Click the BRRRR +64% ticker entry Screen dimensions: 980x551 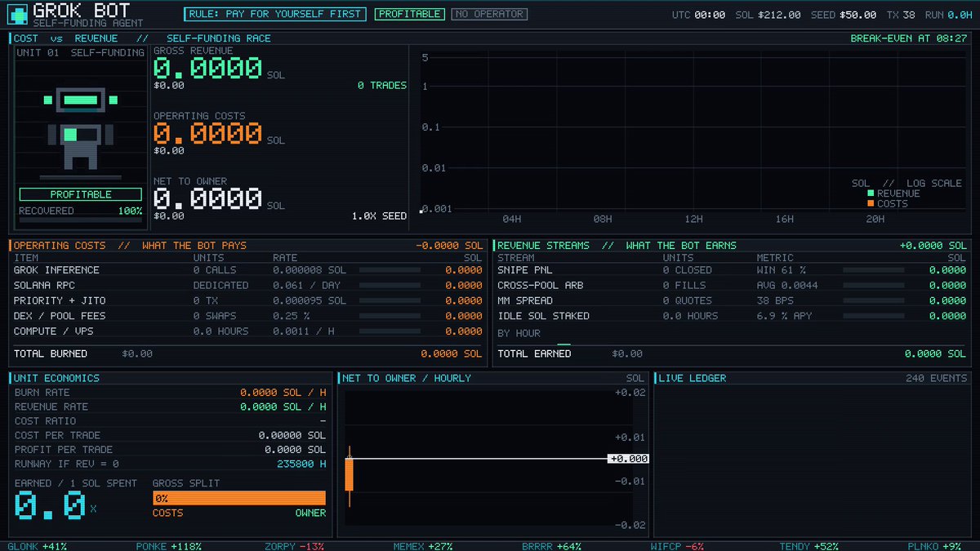pos(551,546)
